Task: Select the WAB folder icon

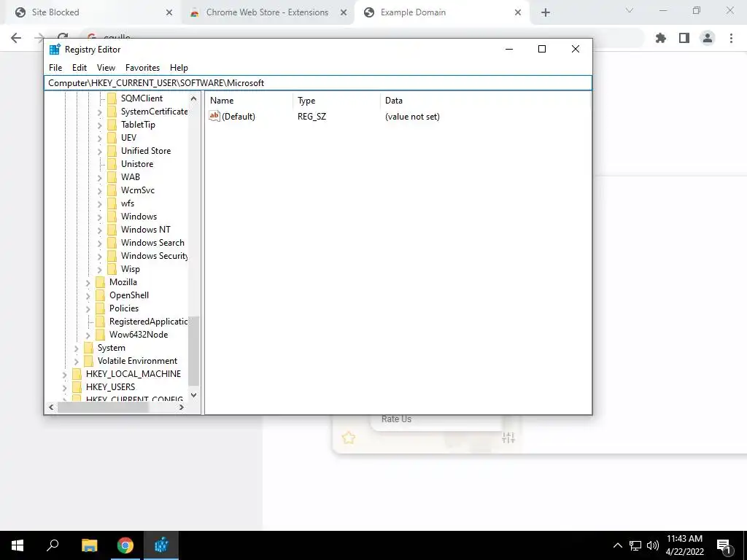Action: pyautogui.click(x=112, y=177)
